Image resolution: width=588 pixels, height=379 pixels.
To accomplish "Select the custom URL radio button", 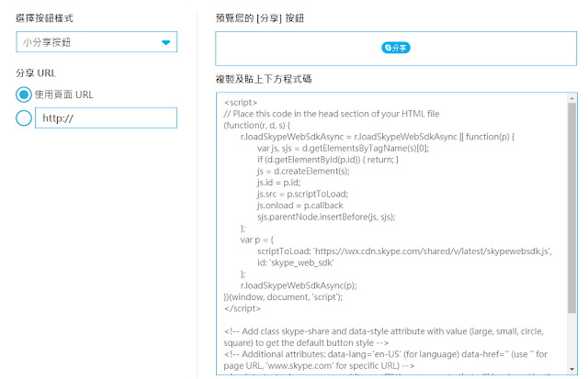I will tap(24, 118).
